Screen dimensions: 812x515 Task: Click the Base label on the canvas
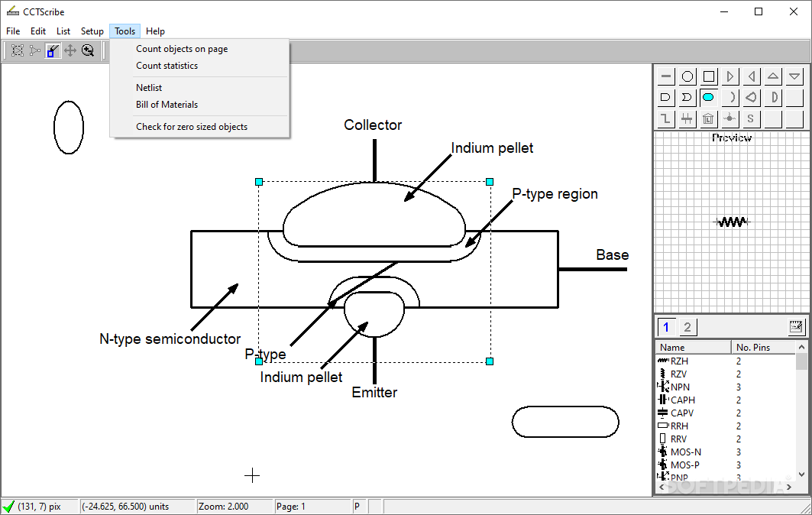point(612,255)
